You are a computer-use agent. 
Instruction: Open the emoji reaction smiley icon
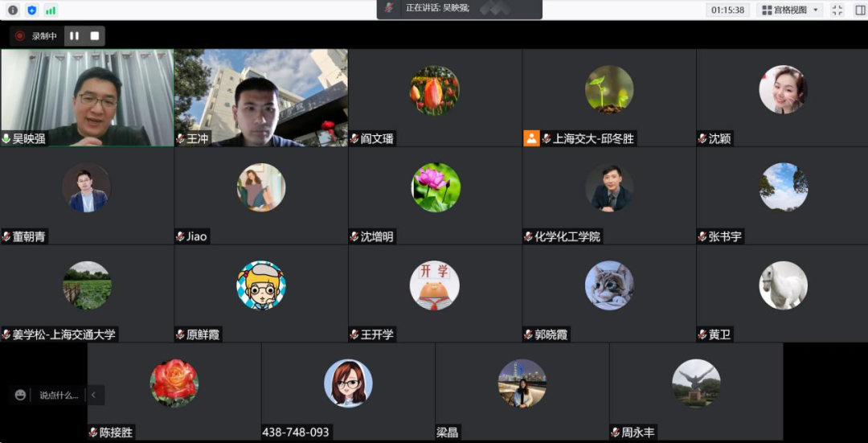(x=21, y=395)
